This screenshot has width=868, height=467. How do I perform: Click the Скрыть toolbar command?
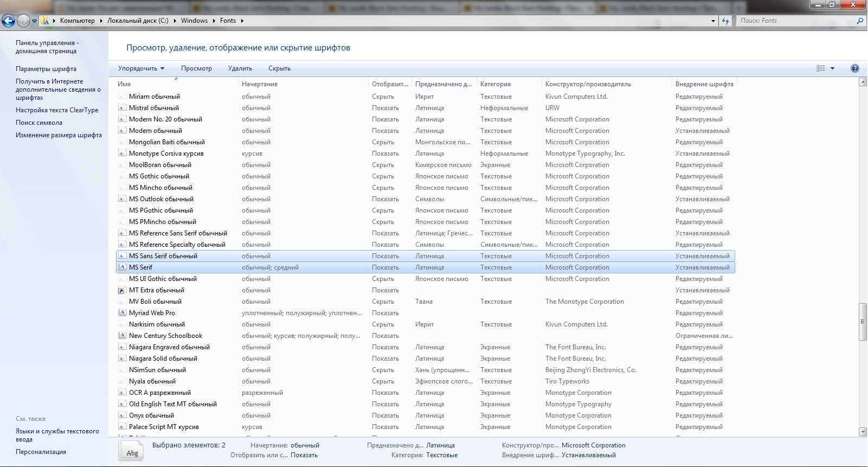coord(279,68)
